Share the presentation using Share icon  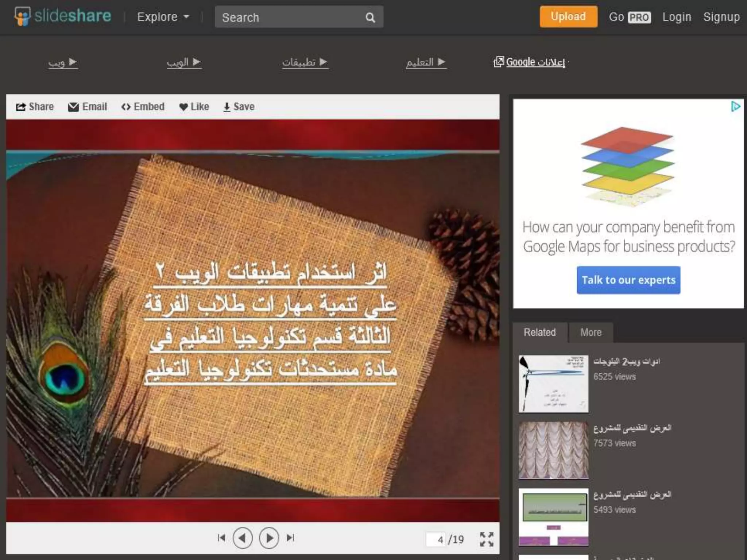click(35, 107)
